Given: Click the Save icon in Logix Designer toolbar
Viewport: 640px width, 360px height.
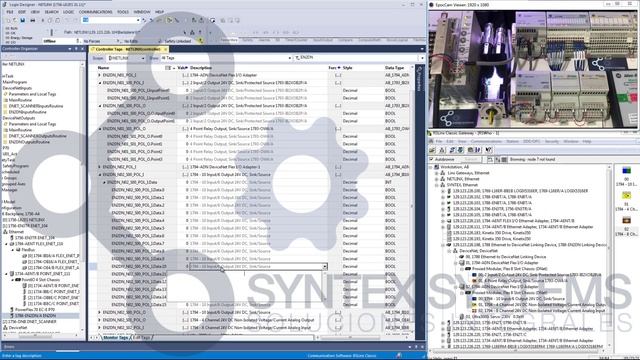Looking at the screenshot, I should coord(23,20).
